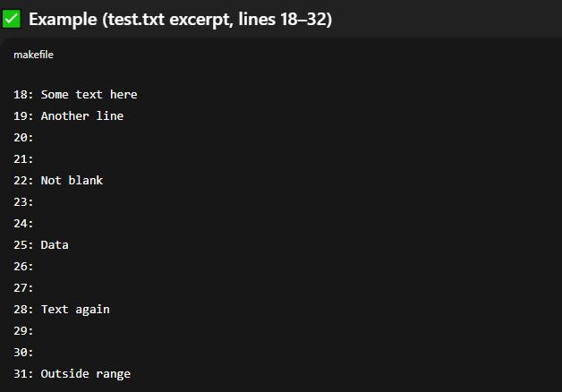The width and height of the screenshot is (562, 392).
Task: Click the 'Text again' text
Action: 75,309
